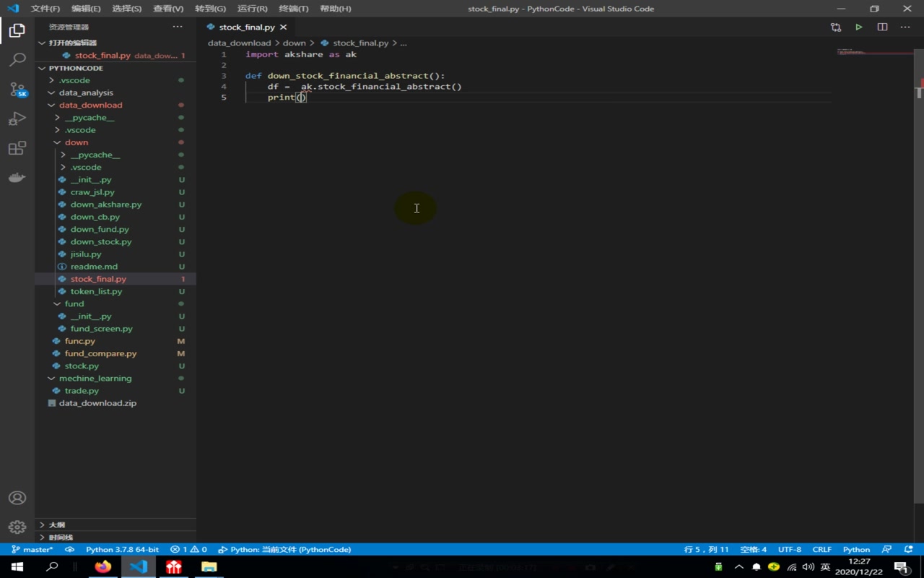Click Python: 当前文件 debug configuration in status bar
This screenshot has width=924, height=578.
click(x=284, y=549)
